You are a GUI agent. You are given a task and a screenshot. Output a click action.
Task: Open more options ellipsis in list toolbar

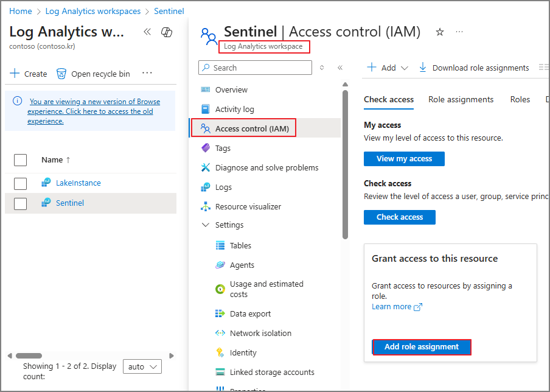click(x=147, y=73)
